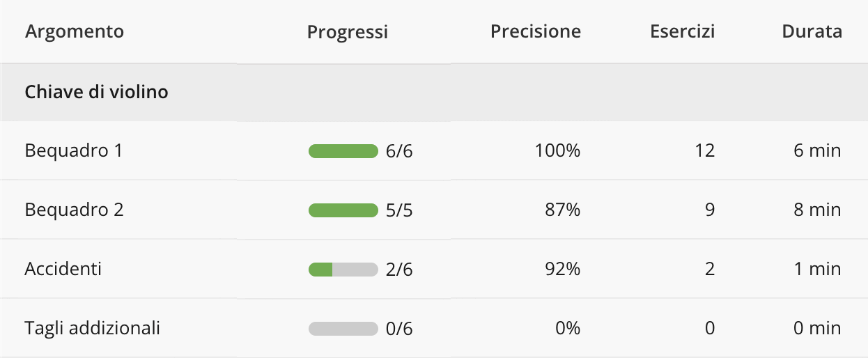Screen dimensions: 868x358
Task: Open the Bequadro 1 topic
Action: point(74,150)
